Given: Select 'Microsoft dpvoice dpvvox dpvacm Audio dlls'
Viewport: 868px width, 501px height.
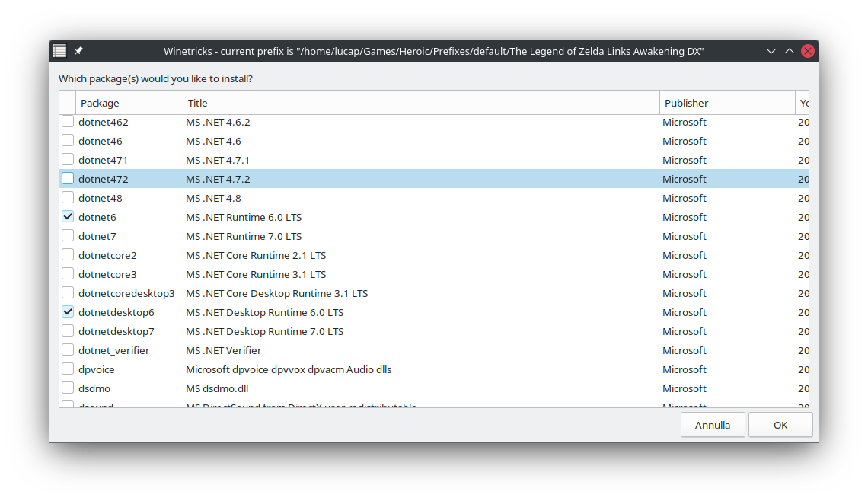Looking at the screenshot, I should click(x=289, y=369).
